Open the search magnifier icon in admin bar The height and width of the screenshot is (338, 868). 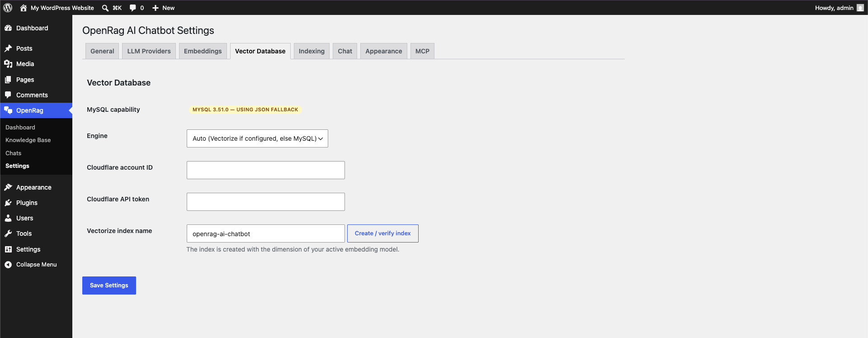[105, 8]
